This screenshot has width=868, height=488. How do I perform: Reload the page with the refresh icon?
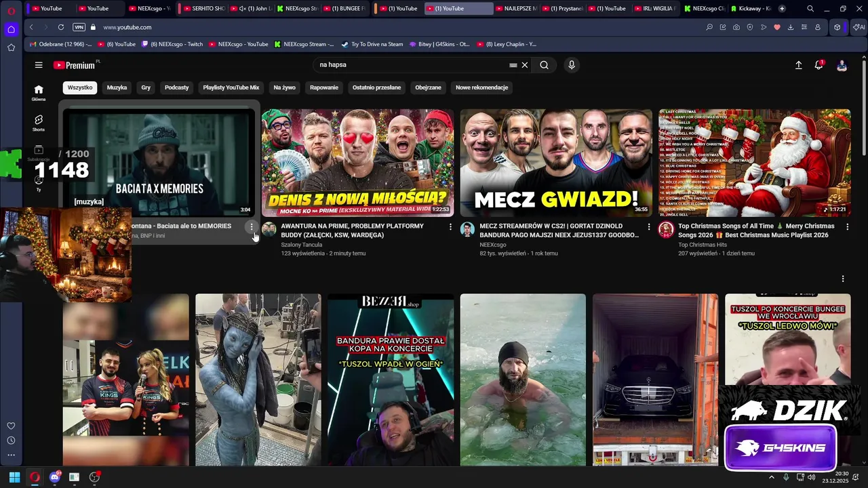(x=61, y=27)
